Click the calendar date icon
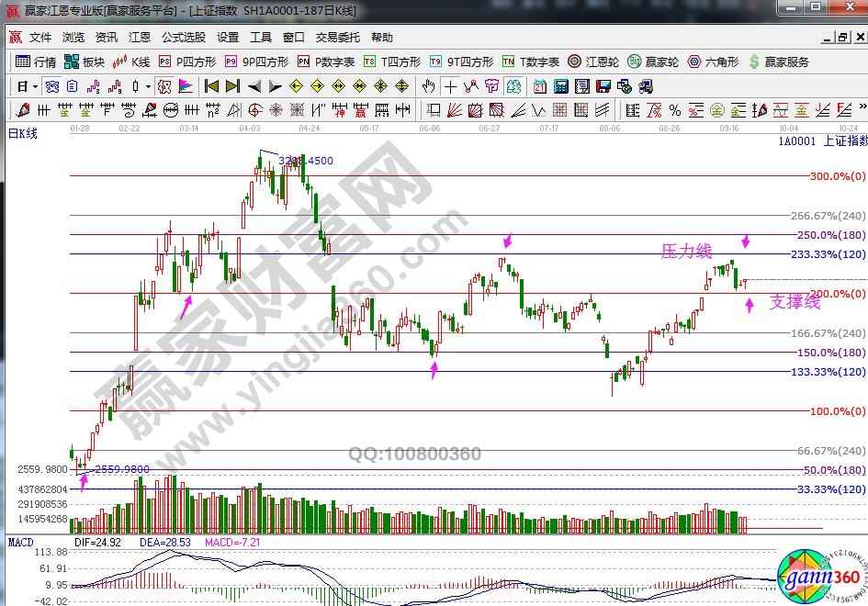868x606 pixels. tap(539, 86)
